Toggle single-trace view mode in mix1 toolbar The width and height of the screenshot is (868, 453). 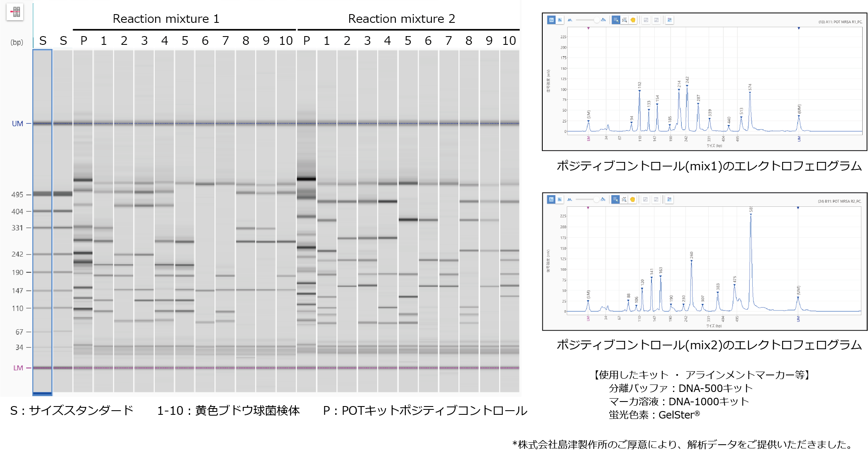[x=551, y=20]
